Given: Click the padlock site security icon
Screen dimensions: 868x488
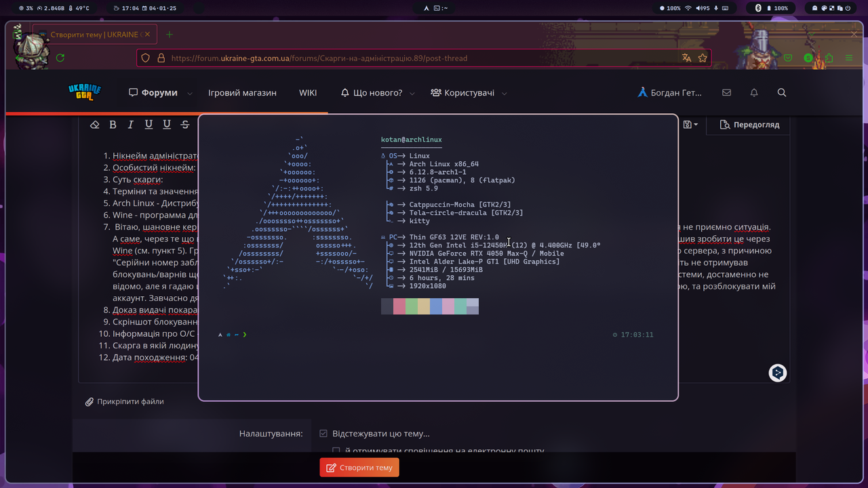Looking at the screenshot, I should (x=161, y=58).
